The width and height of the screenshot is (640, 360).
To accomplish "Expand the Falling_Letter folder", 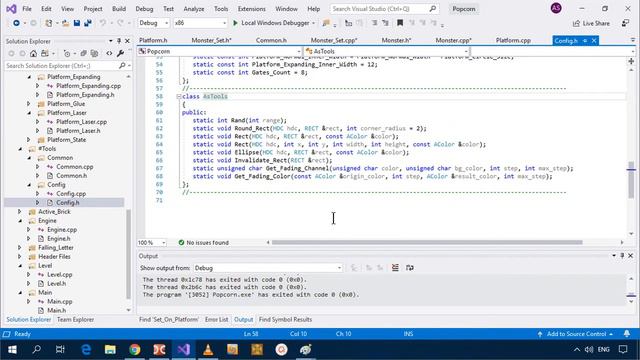I will click(20, 247).
